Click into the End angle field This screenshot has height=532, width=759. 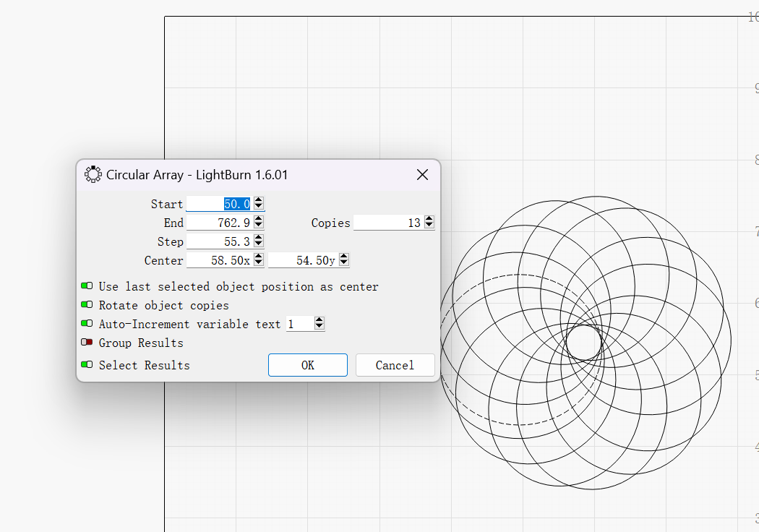(x=220, y=223)
